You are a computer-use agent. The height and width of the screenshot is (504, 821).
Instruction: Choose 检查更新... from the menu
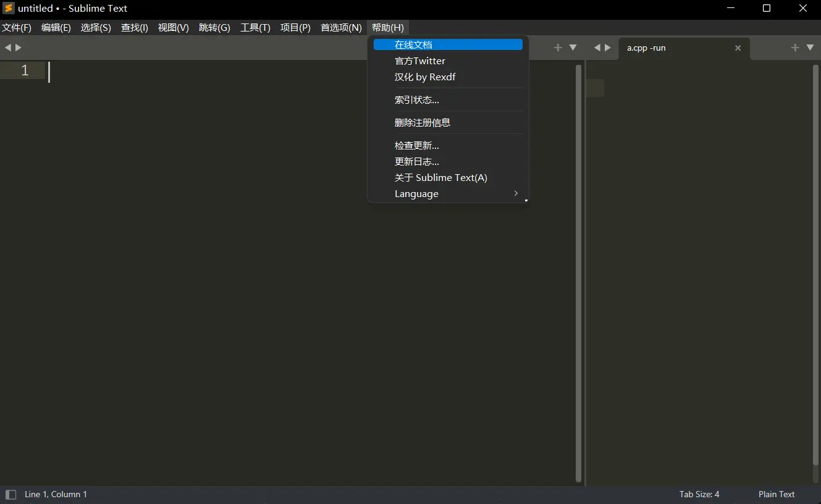[x=417, y=146]
